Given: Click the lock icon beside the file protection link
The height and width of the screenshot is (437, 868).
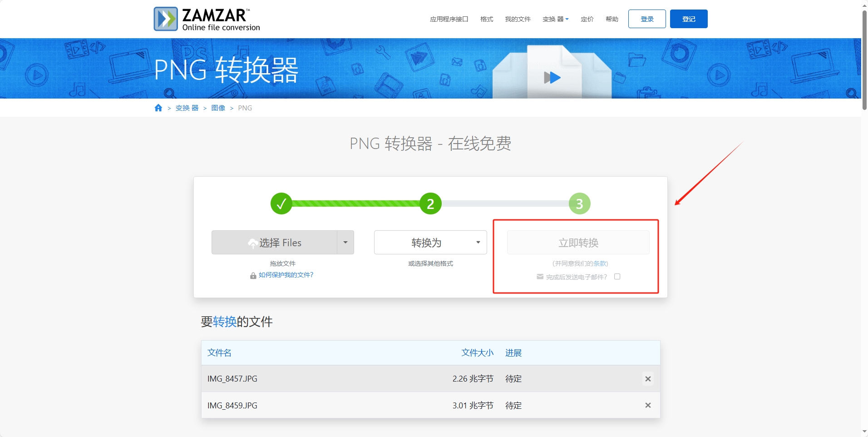Looking at the screenshot, I should 253,275.
